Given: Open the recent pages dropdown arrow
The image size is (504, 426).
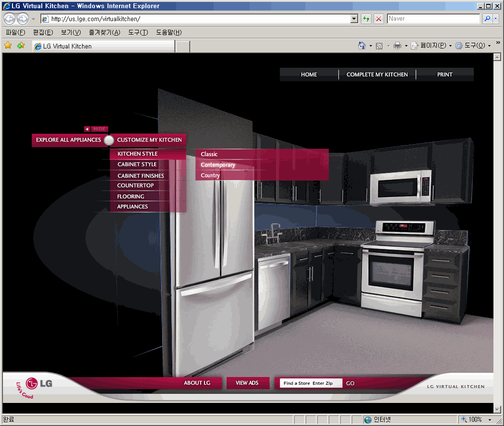Looking at the screenshot, I should pyautogui.click(x=33, y=19).
